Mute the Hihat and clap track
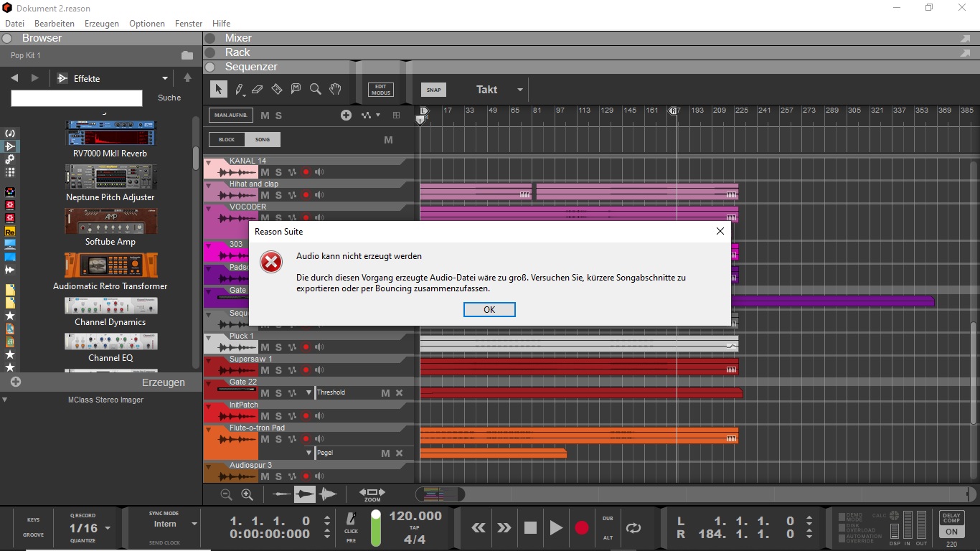The width and height of the screenshot is (980, 551). point(265,195)
